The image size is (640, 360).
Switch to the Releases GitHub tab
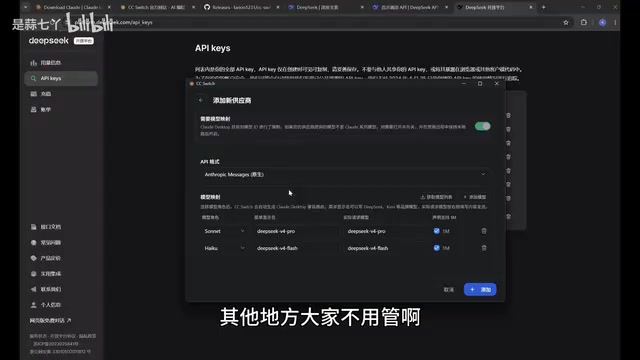point(241,7)
